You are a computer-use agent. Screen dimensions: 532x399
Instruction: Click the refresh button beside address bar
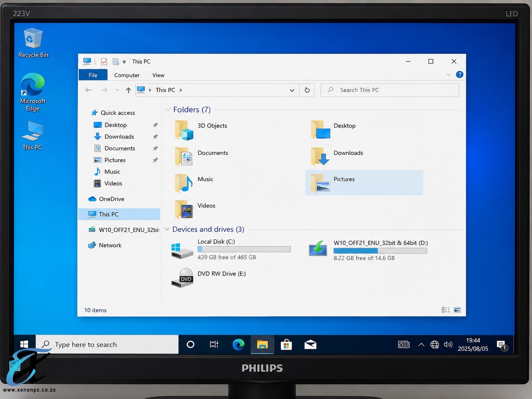click(x=307, y=90)
